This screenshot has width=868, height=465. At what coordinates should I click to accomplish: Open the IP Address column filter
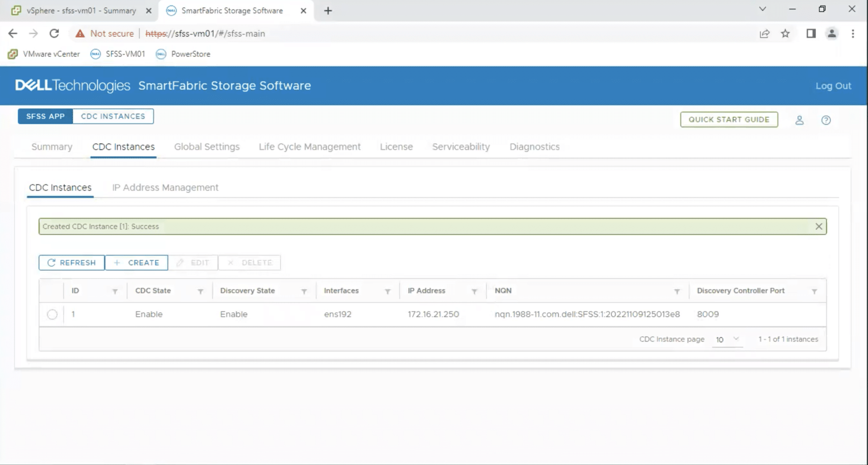click(474, 291)
